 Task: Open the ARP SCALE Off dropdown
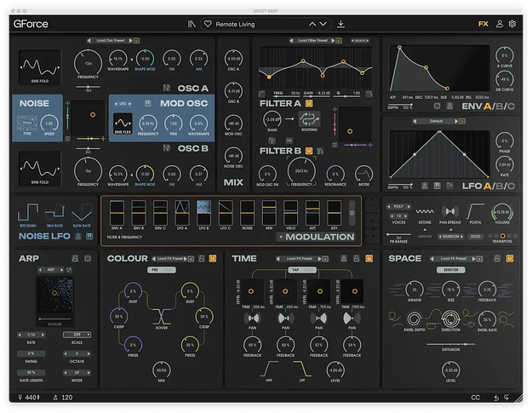[x=77, y=335]
